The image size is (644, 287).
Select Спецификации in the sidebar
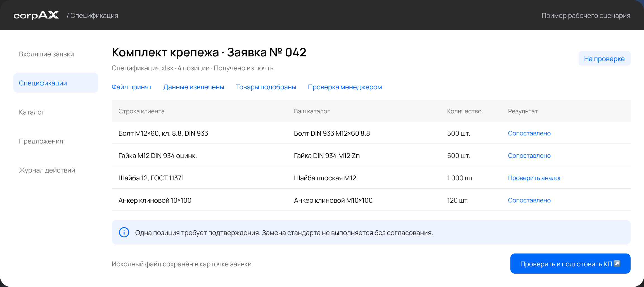(56, 83)
